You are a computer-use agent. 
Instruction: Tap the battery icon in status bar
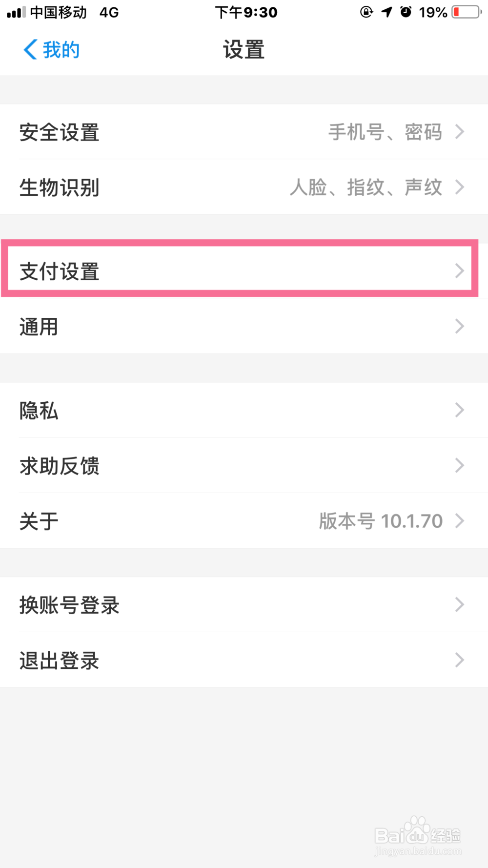467,12
